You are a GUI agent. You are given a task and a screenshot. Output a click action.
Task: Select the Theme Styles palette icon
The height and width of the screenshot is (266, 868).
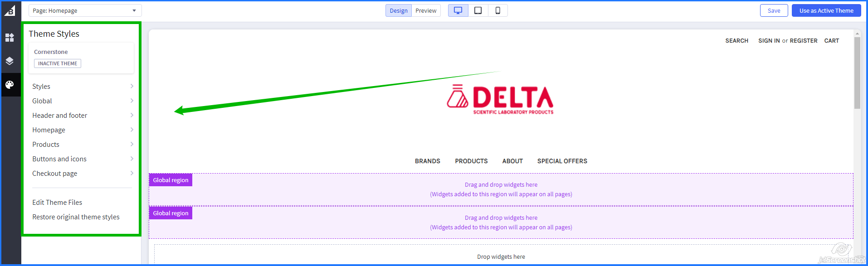pos(10,85)
